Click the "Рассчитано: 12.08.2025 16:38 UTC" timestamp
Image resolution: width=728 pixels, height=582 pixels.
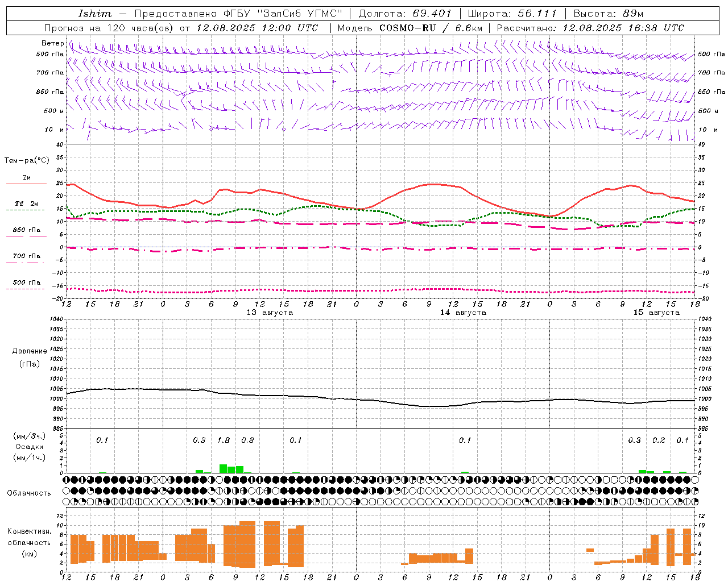590,28
